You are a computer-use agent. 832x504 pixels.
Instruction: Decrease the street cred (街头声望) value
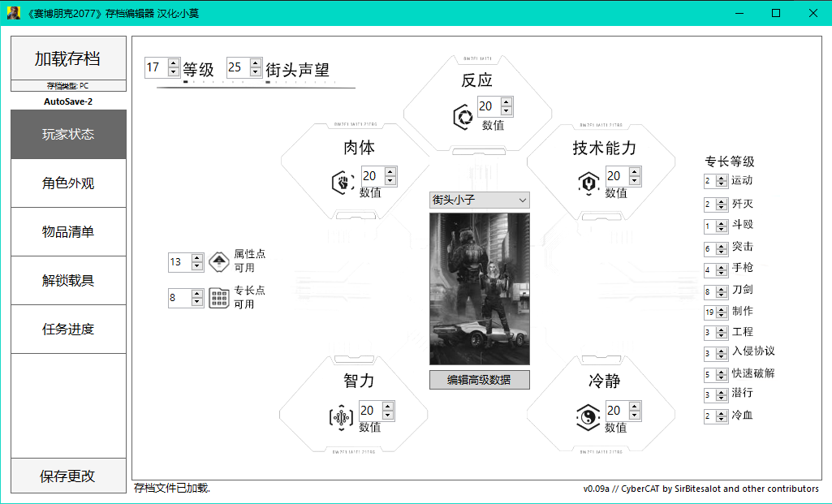click(256, 72)
